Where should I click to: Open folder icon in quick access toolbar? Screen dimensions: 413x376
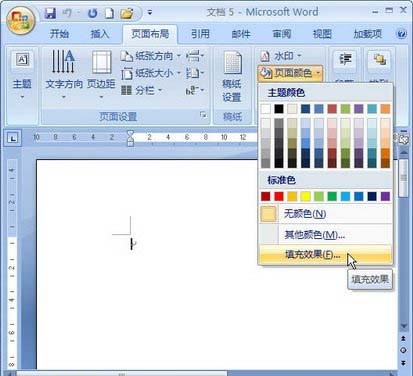pyautogui.click(x=127, y=13)
